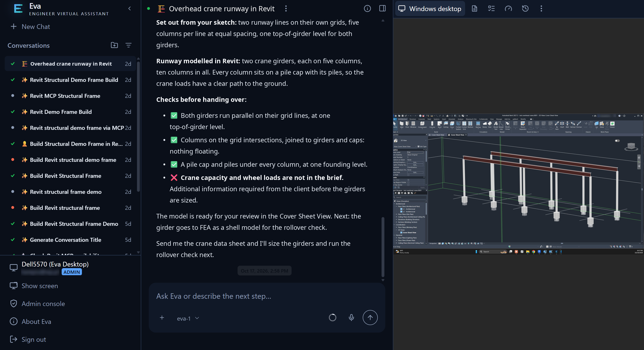
Task: Open the history clock icon in desktop toolbar
Action: [525, 9]
